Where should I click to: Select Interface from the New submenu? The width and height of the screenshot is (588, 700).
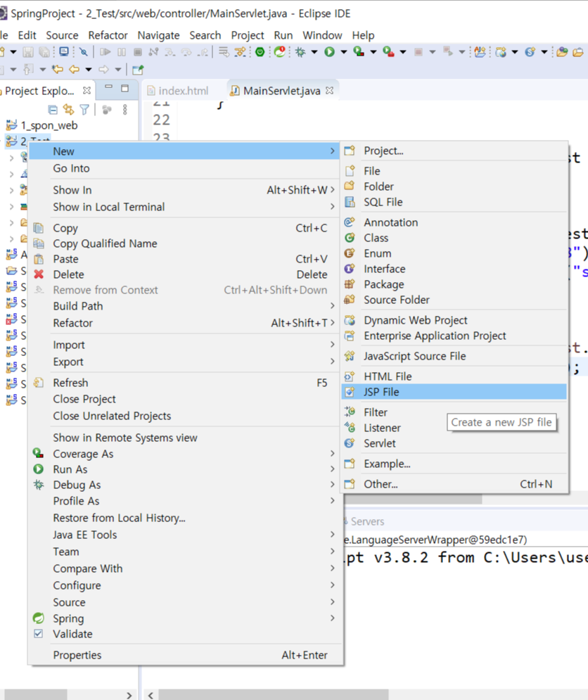(454, 269)
